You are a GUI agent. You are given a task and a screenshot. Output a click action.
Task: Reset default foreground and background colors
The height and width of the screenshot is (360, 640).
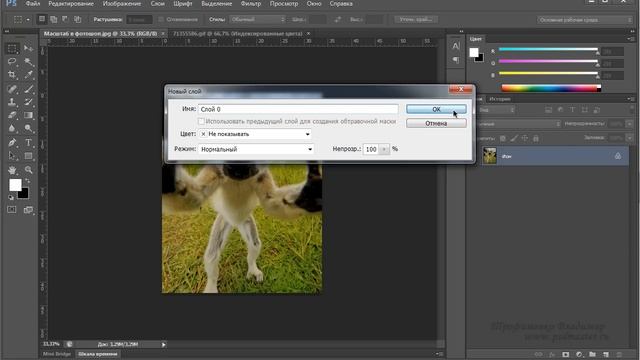coord(11,198)
